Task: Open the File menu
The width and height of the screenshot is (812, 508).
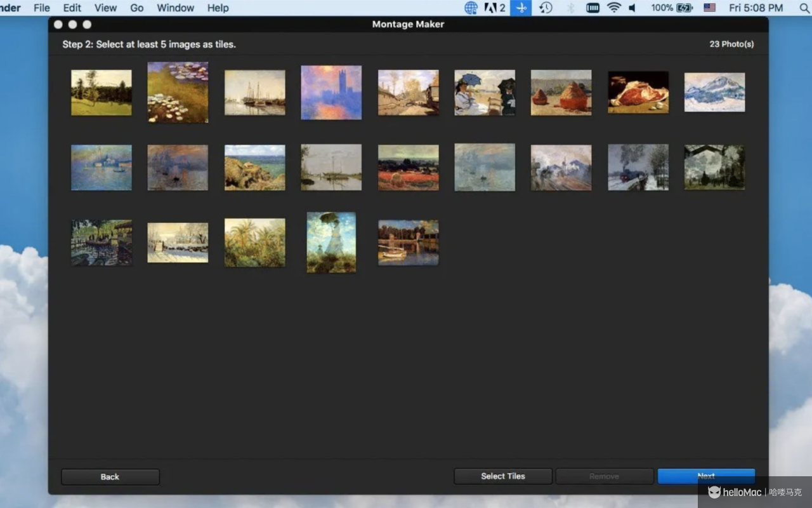Action: [42, 8]
